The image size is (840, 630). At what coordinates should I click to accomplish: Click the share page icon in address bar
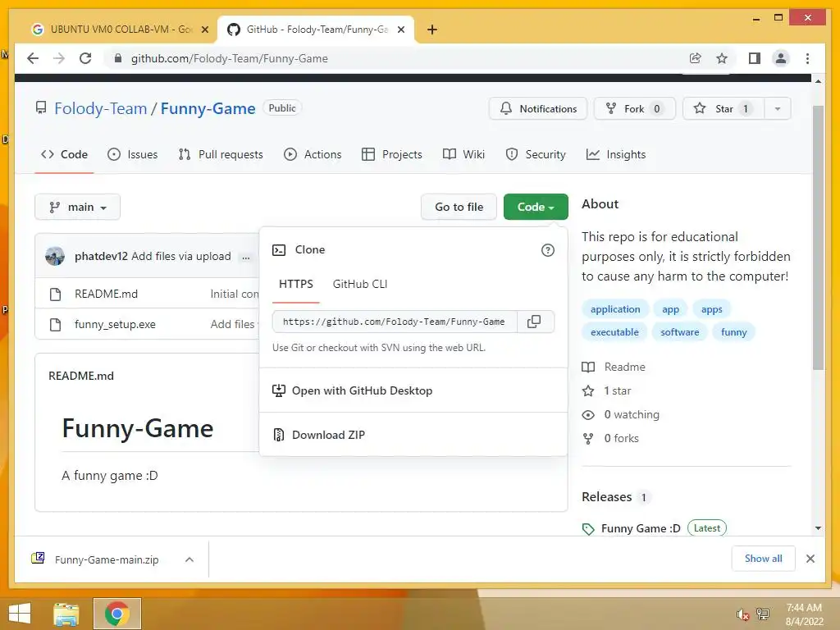click(x=696, y=58)
